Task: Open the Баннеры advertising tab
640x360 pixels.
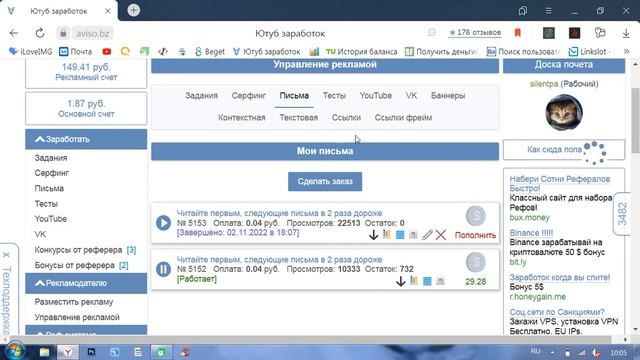Action: (x=448, y=96)
